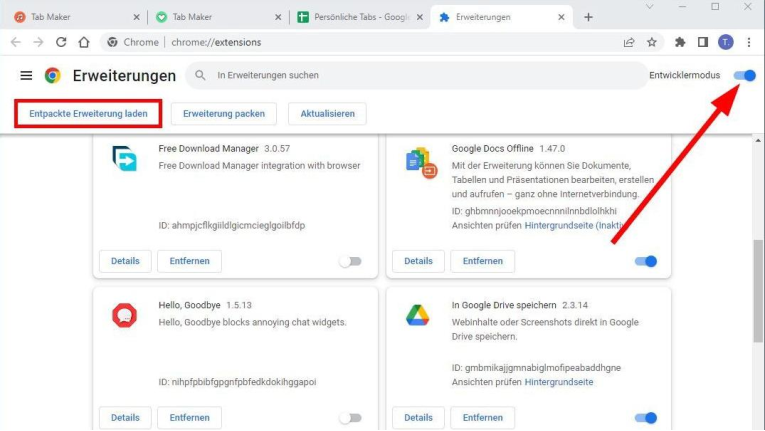
Task: Click the share page icon in address bar
Action: tap(629, 42)
